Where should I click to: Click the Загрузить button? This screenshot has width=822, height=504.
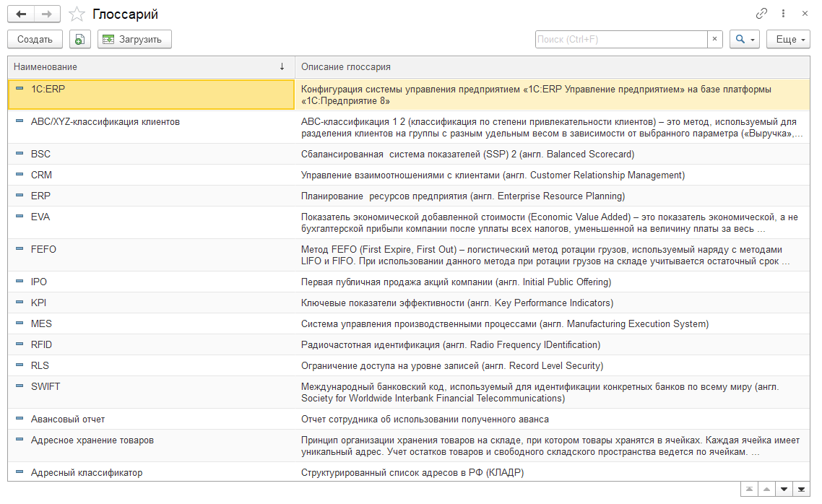[x=135, y=40]
